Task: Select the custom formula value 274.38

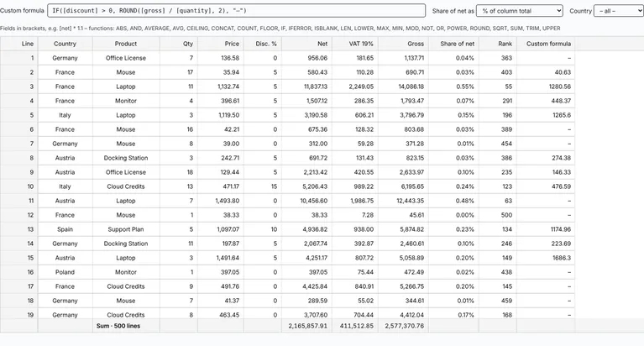Action: pos(546,158)
